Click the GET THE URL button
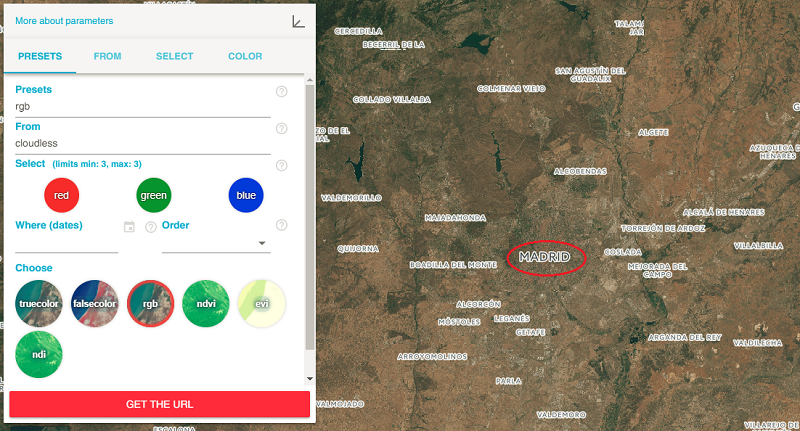This screenshot has width=800, height=431. pyautogui.click(x=159, y=404)
